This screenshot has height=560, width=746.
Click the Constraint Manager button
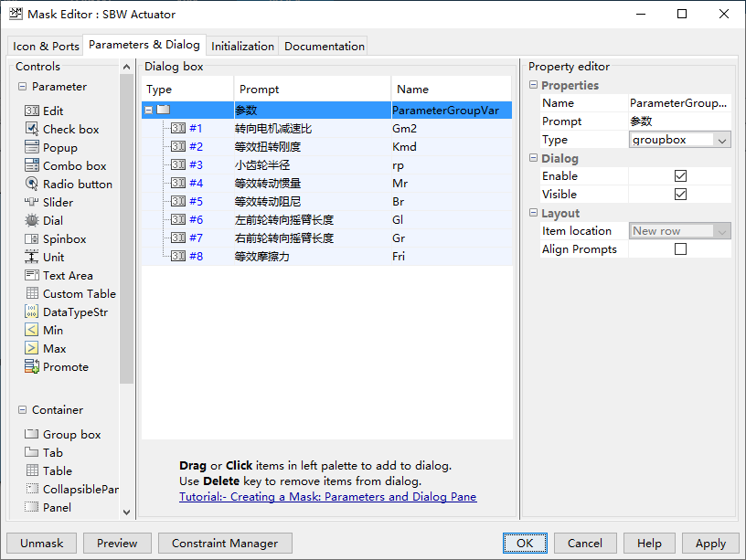click(225, 543)
